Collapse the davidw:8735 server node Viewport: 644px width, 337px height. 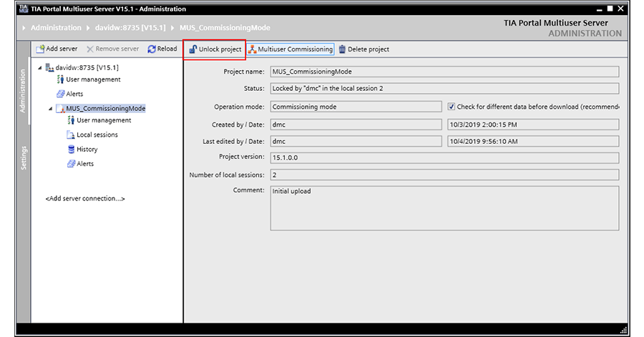pos(40,68)
